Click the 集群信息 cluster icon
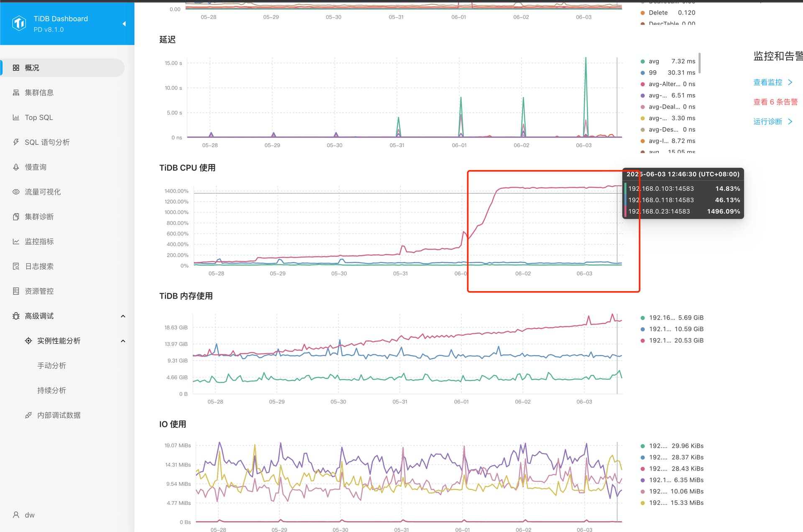 tap(16, 92)
